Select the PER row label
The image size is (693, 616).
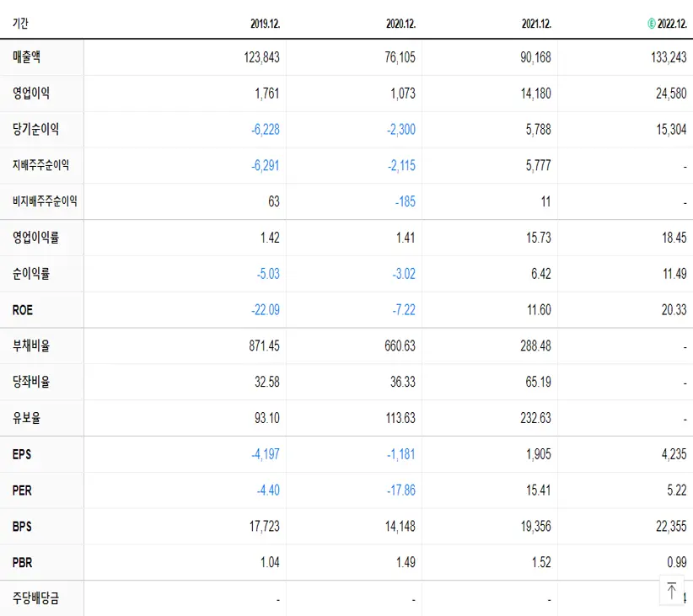(x=21, y=490)
